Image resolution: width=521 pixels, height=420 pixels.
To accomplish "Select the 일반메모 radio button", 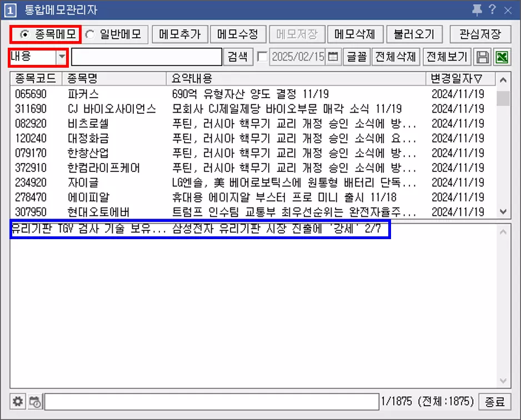I will click(90, 34).
